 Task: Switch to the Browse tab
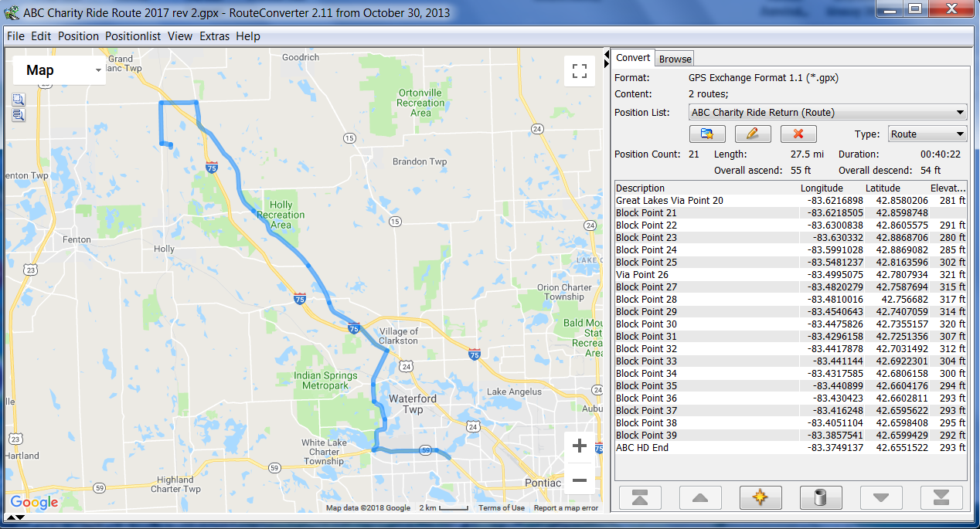[x=675, y=59]
